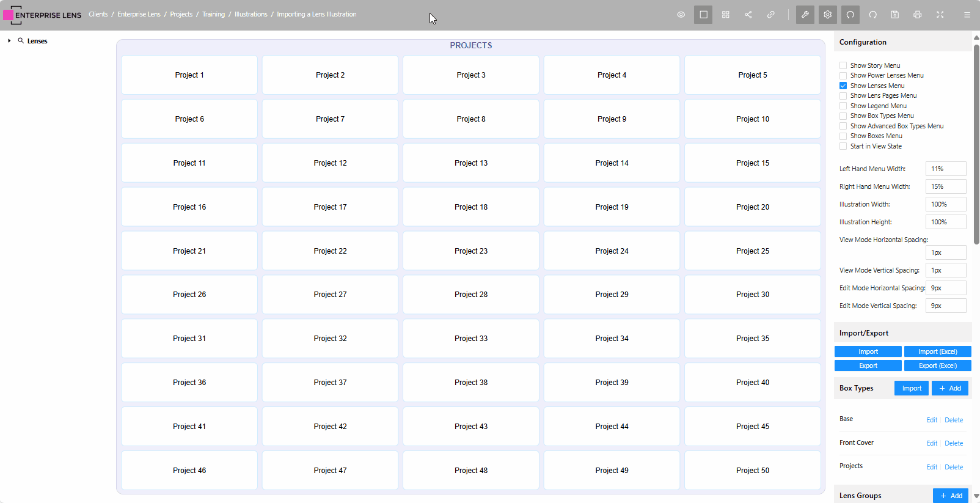Open settings with the gear icon

tap(828, 15)
